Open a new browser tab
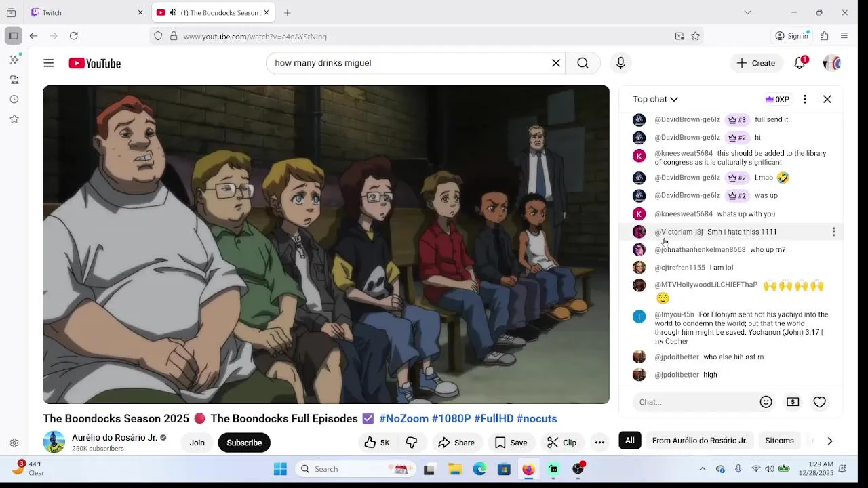The image size is (868, 488). click(288, 12)
